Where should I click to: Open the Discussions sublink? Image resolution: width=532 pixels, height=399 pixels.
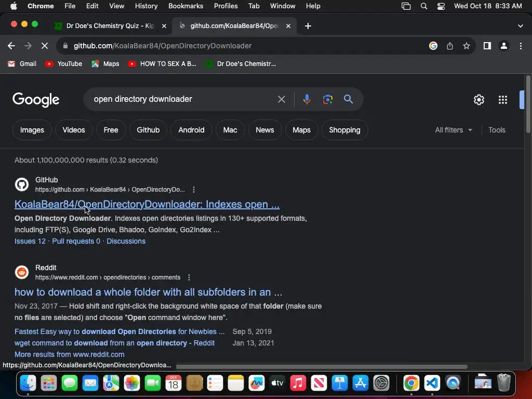(x=126, y=241)
